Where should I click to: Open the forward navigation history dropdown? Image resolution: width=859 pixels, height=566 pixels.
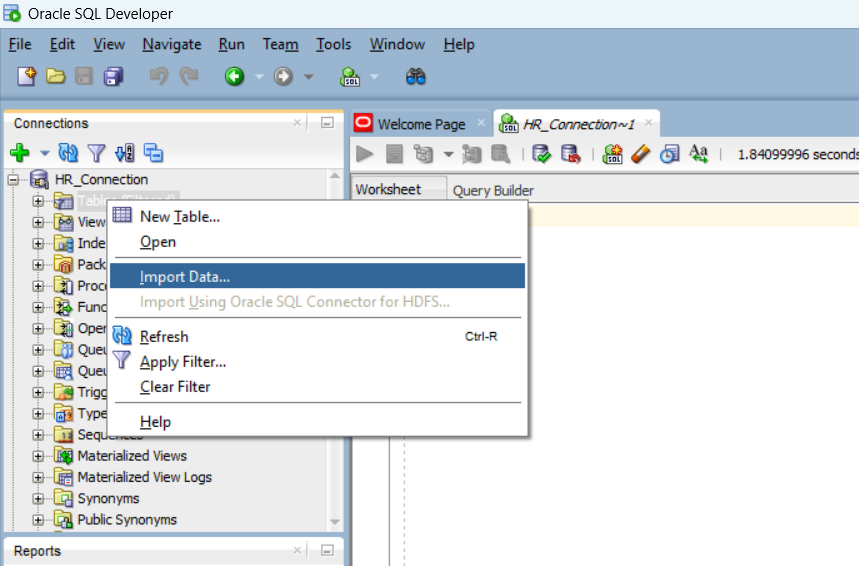point(308,77)
